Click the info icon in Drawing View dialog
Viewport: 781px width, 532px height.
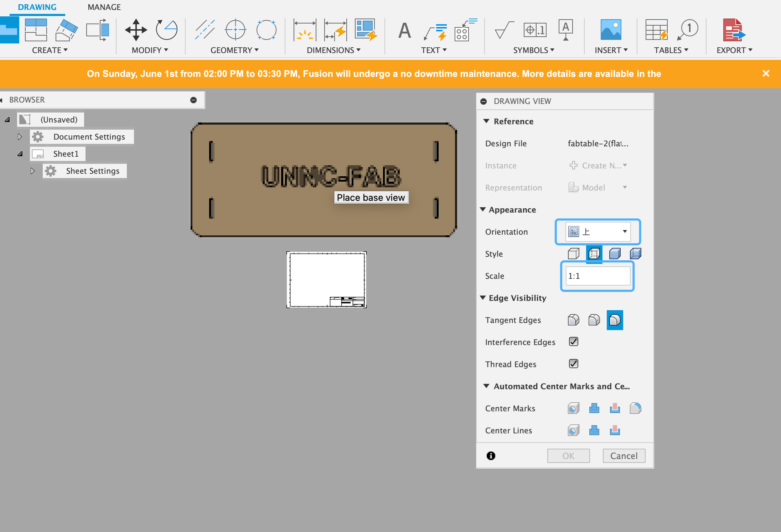(491, 456)
